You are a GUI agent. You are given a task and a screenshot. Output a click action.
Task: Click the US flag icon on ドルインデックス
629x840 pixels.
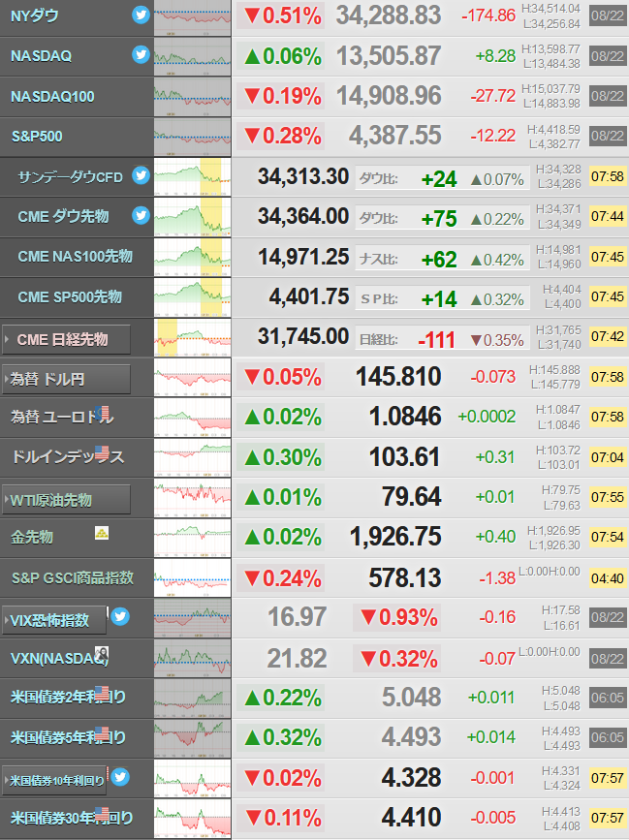pyautogui.click(x=102, y=452)
